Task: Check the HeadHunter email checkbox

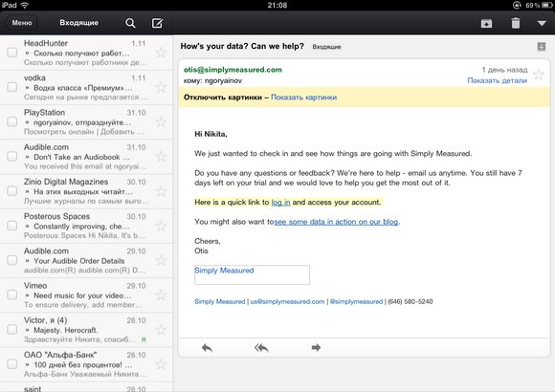Action: coord(12,53)
